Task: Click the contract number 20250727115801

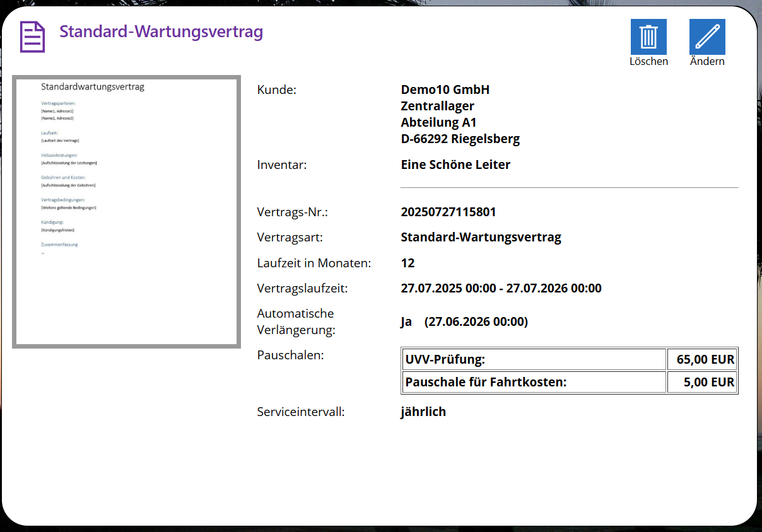Action: 448,212
